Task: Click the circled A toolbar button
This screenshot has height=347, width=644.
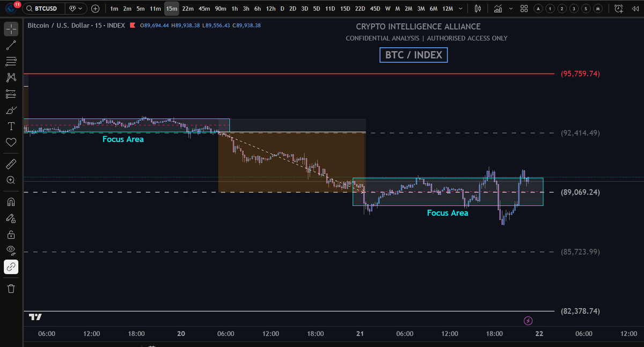Action: point(538,9)
